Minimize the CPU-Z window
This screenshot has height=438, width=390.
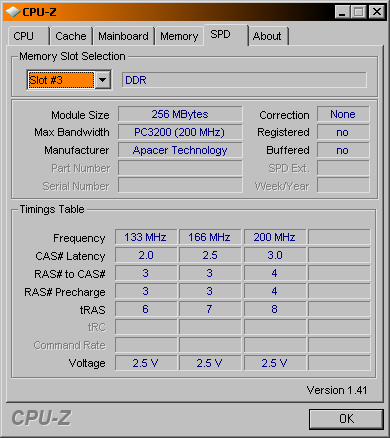342,12
